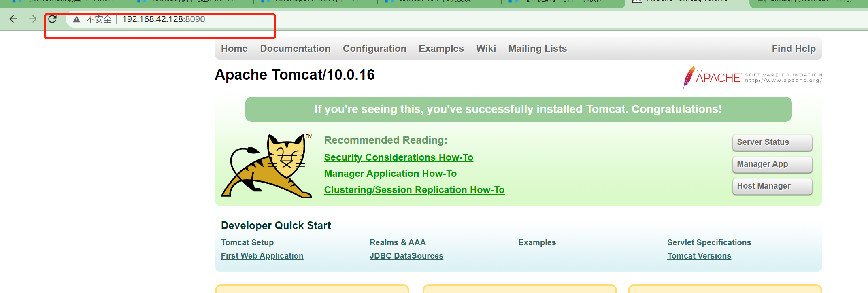
Task: Open the Mailing Lists navigation item
Action: pyautogui.click(x=537, y=49)
